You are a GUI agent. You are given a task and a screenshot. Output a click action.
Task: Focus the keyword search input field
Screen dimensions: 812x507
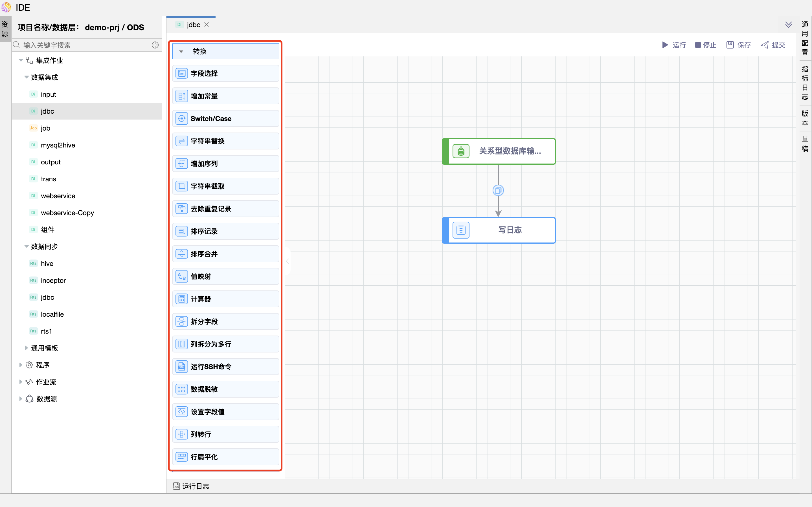84,45
